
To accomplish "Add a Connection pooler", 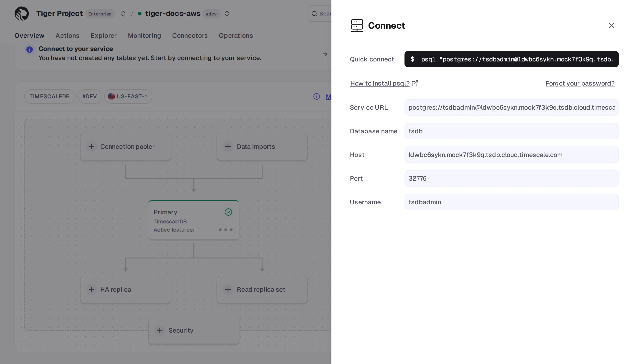I will [x=126, y=147].
